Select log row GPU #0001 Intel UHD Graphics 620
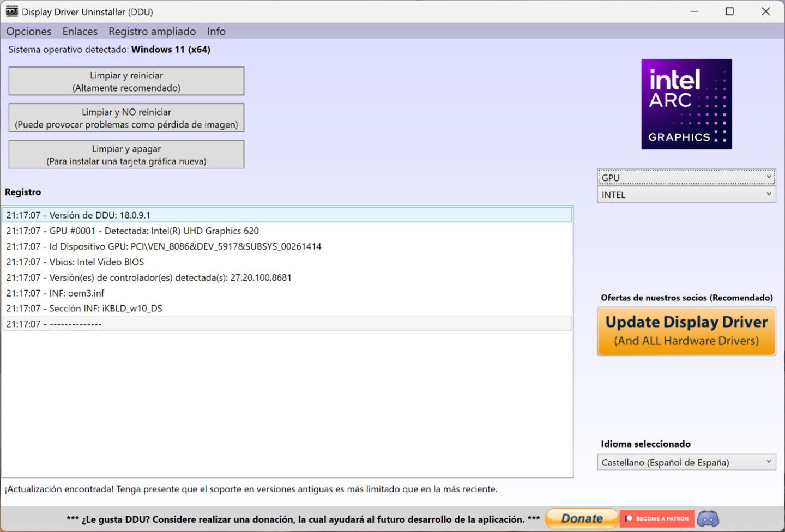785x532 pixels. coord(287,231)
